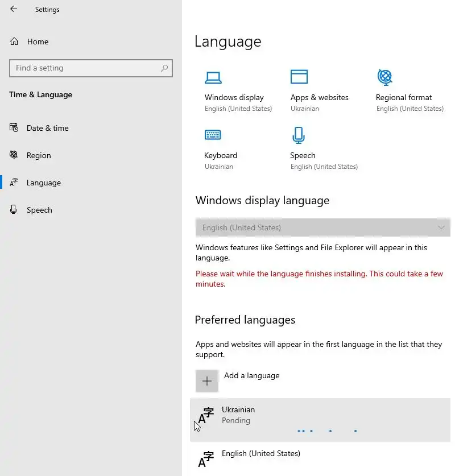Click the Ukrainian language glyph icon
Screen dimensions: 455x476
pyautogui.click(x=206, y=415)
